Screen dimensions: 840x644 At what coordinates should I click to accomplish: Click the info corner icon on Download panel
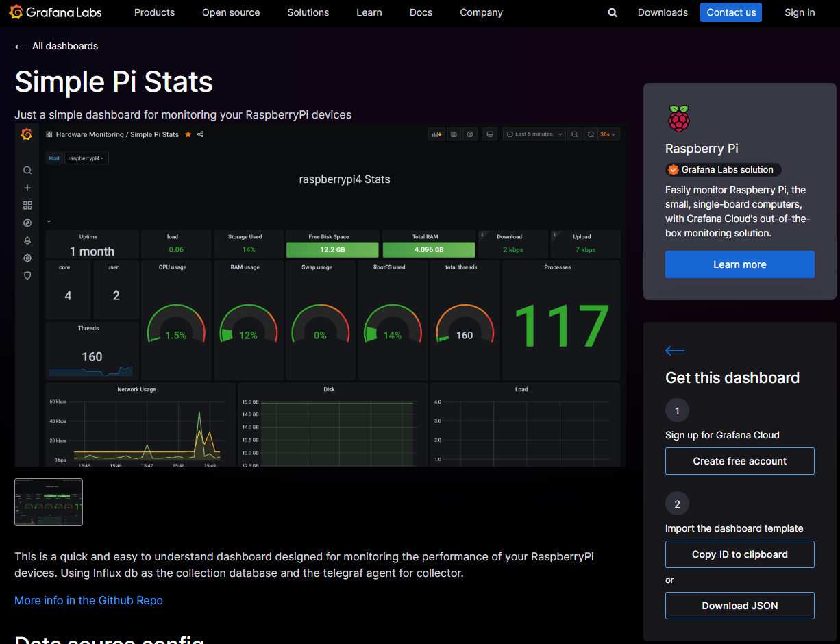click(482, 234)
